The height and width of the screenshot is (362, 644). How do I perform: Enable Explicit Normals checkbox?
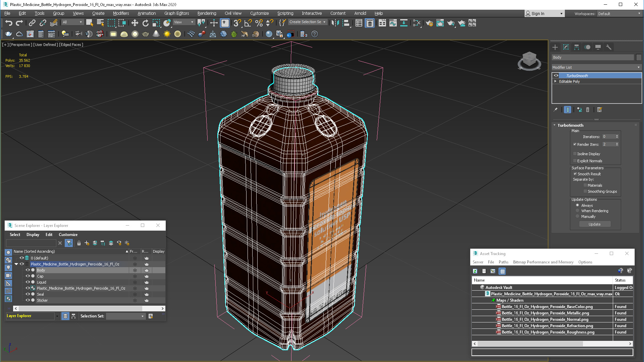pos(575,161)
